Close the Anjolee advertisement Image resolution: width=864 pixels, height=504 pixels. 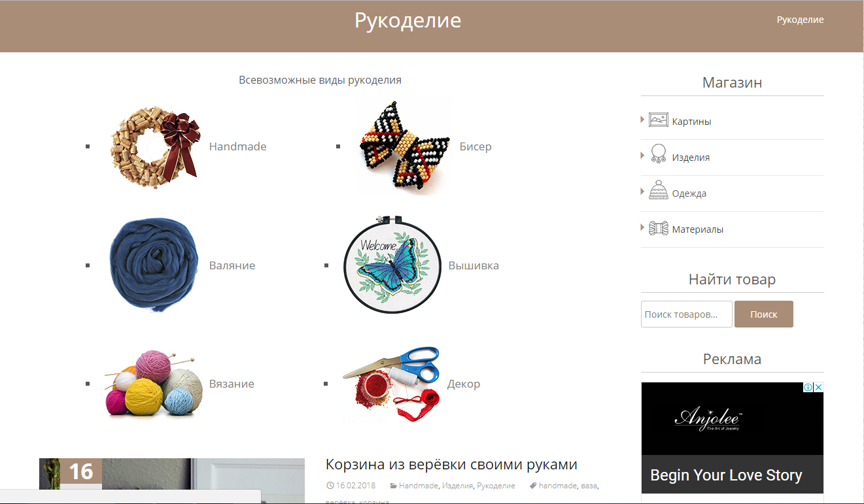[818, 387]
